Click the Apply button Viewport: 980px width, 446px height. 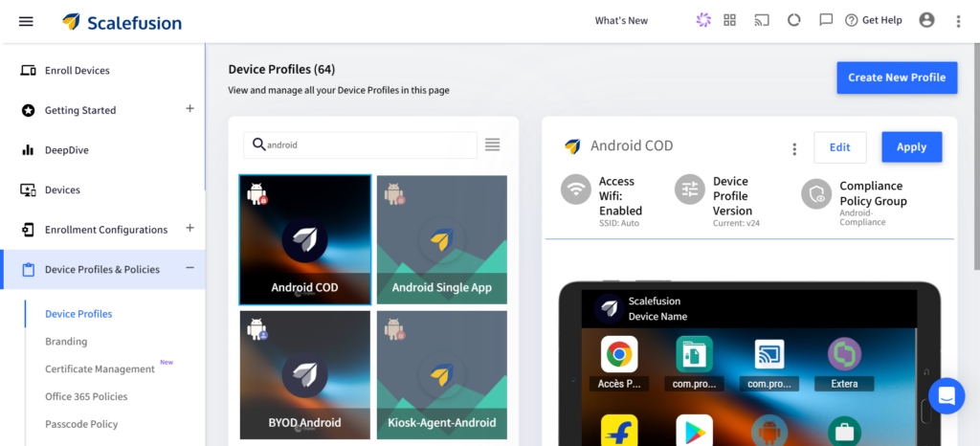pyautogui.click(x=912, y=146)
